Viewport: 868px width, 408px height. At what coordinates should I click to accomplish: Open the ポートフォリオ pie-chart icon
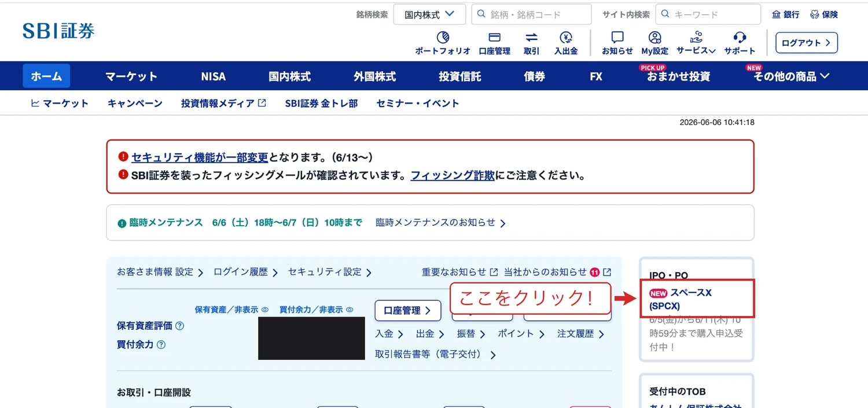tap(443, 38)
